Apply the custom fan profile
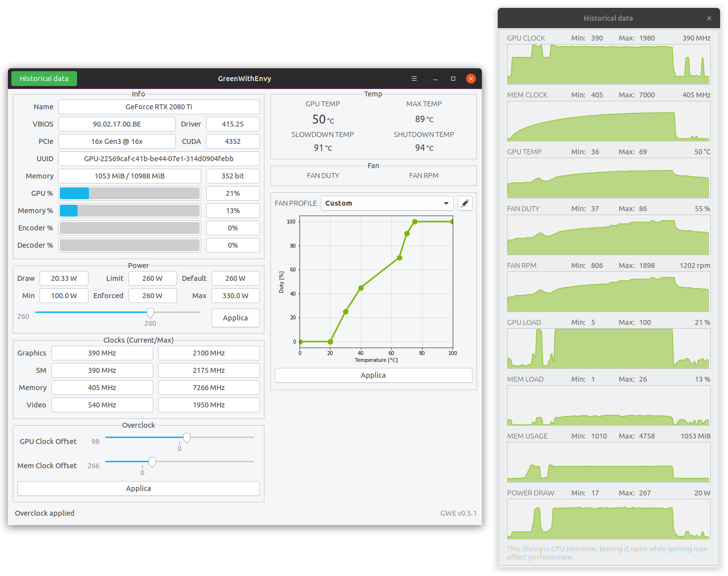The width and height of the screenshot is (728, 576). click(373, 375)
